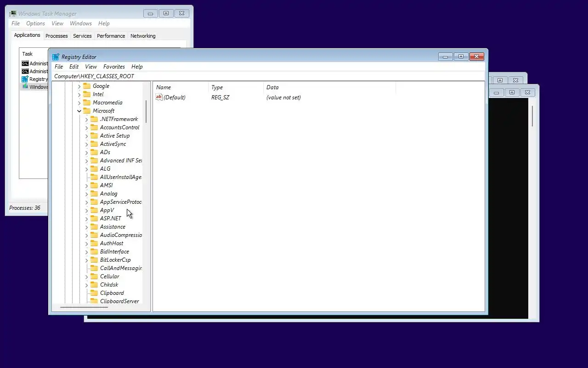Click the (Default) string value icon
Viewport: 588px width, 368px height.
click(x=159, y=97)
